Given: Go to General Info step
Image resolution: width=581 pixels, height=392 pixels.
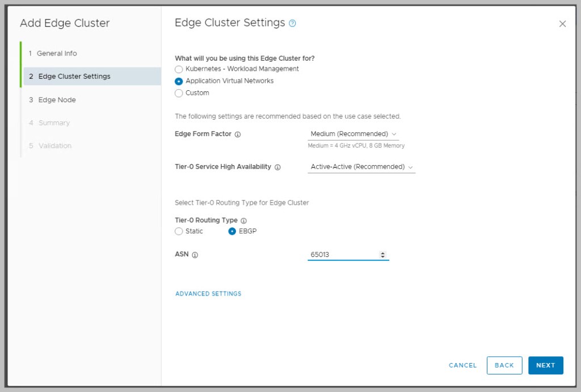Looking at the screenshot, I should 57,53.
